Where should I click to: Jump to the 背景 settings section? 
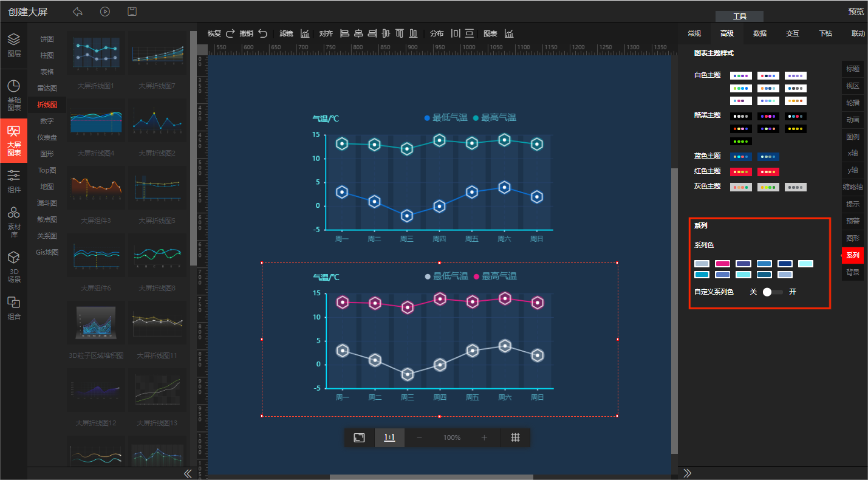coord(853,272)
